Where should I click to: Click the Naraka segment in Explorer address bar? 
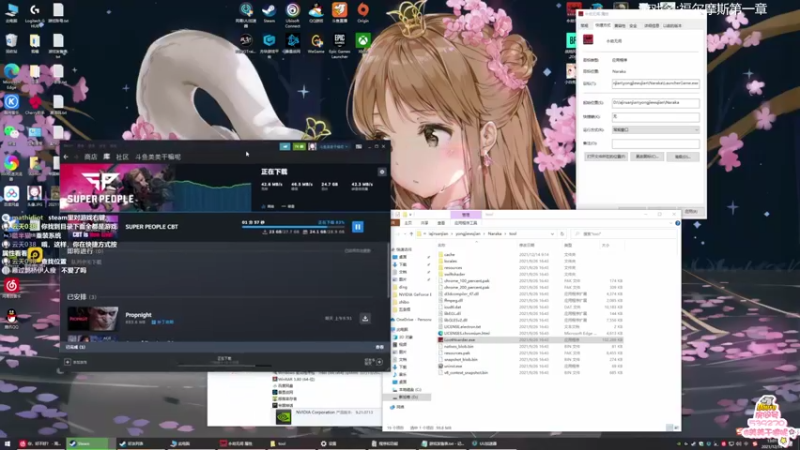494,234
